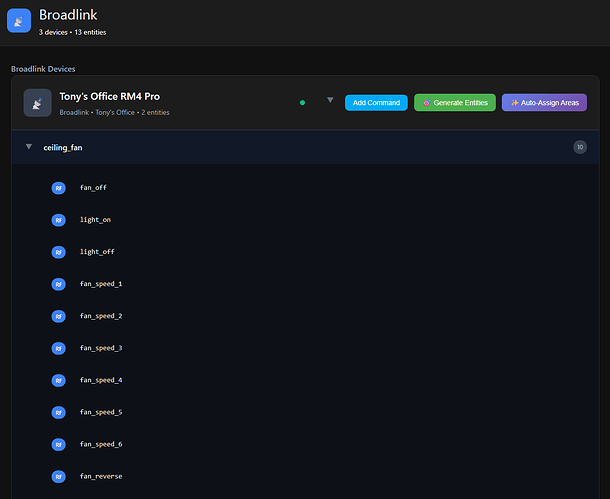Click the green online status dot
Viewport: 610px width, 499px height.
click(302, 103)
